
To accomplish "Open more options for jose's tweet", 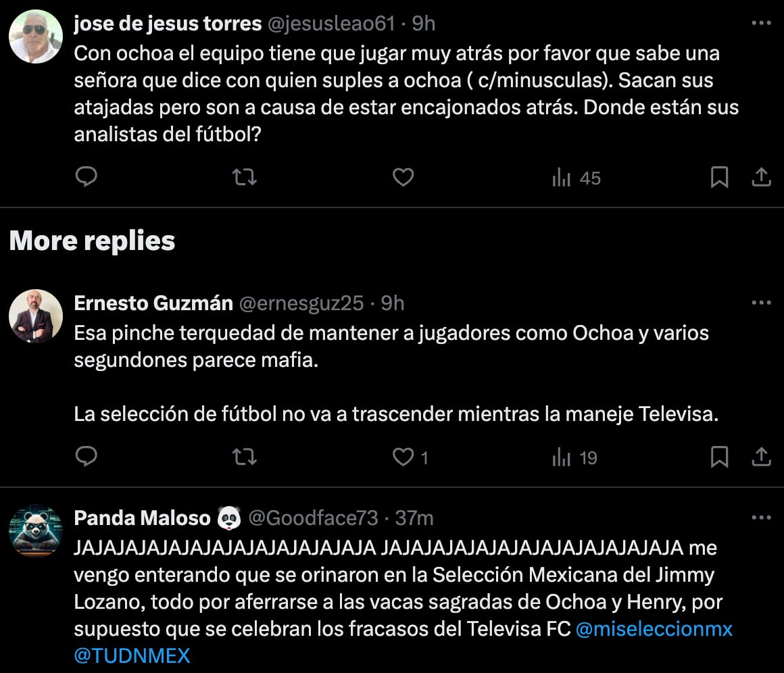I will (761, 24).
